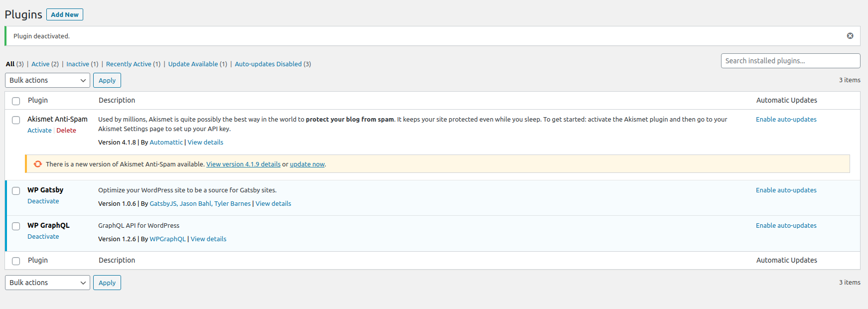Click the 'Description' column header at top

(117, 100)
